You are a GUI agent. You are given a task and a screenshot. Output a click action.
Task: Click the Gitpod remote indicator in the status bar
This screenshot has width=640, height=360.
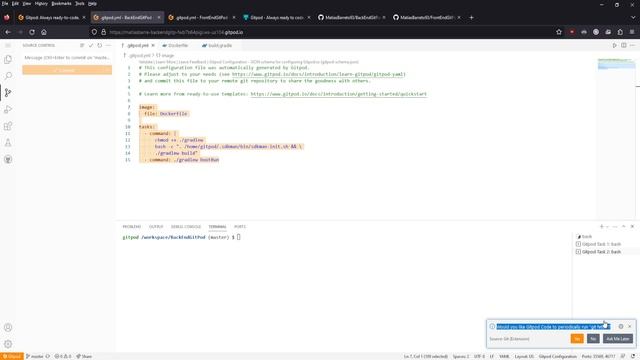pos(12,356)
